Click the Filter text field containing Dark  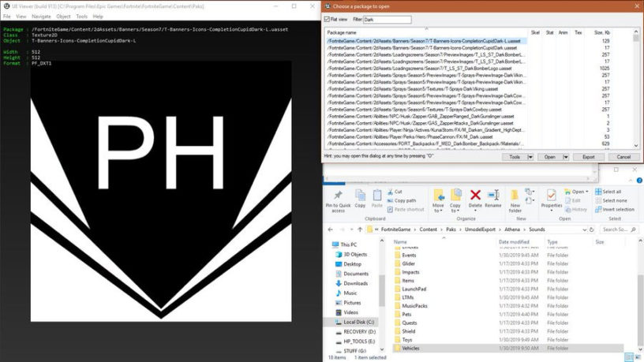pos(387,20)
